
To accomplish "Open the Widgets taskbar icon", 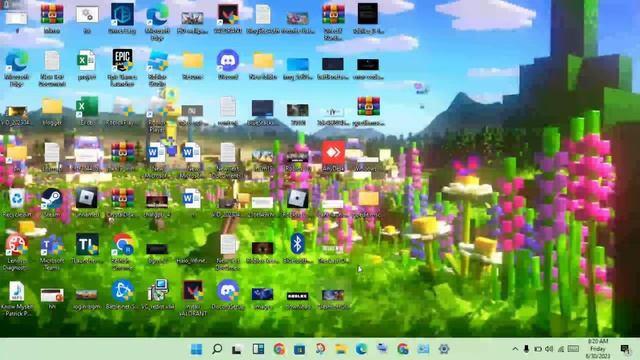I will click(258, 349).
